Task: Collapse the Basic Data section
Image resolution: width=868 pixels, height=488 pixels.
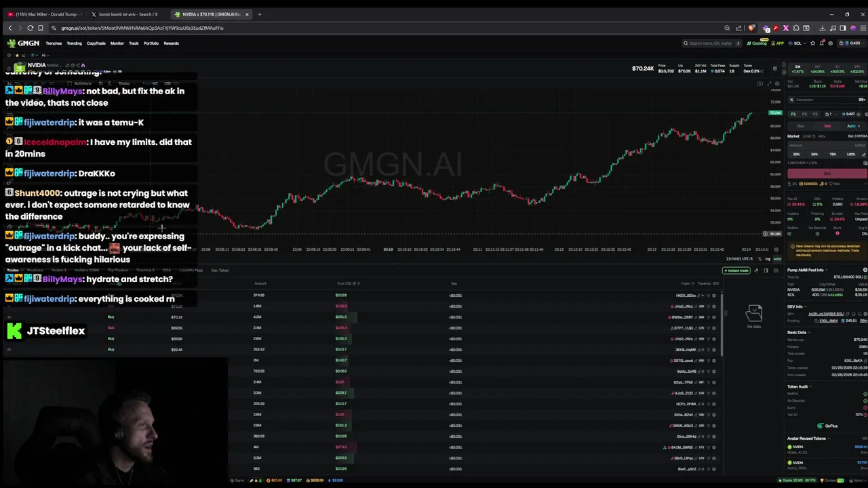Action: tap(809, 332)
